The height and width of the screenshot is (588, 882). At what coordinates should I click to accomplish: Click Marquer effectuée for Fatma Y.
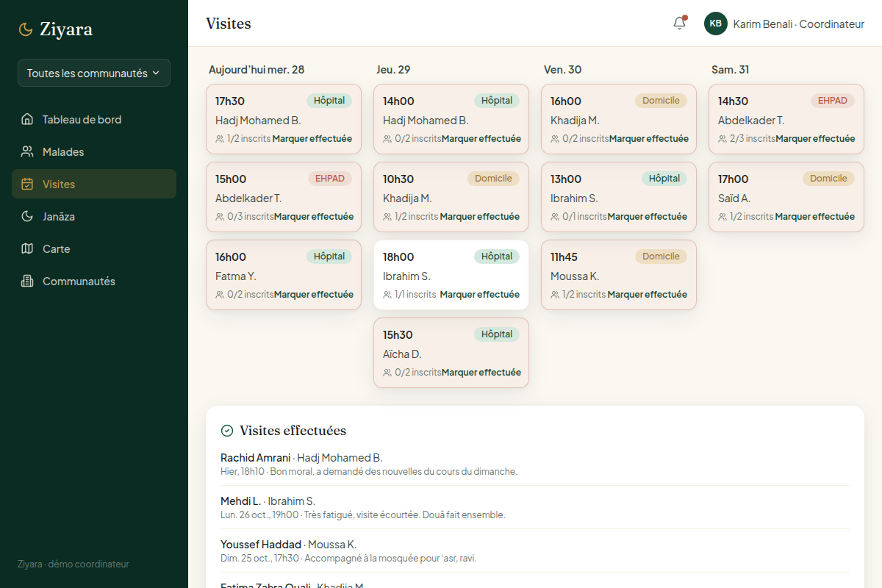tap(314, 295)
